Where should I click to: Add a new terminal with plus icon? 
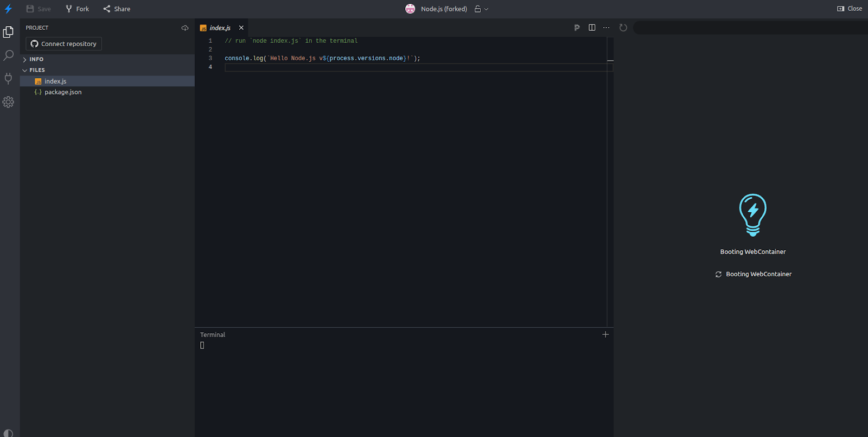pyautogui.click(x=605, y=334)
